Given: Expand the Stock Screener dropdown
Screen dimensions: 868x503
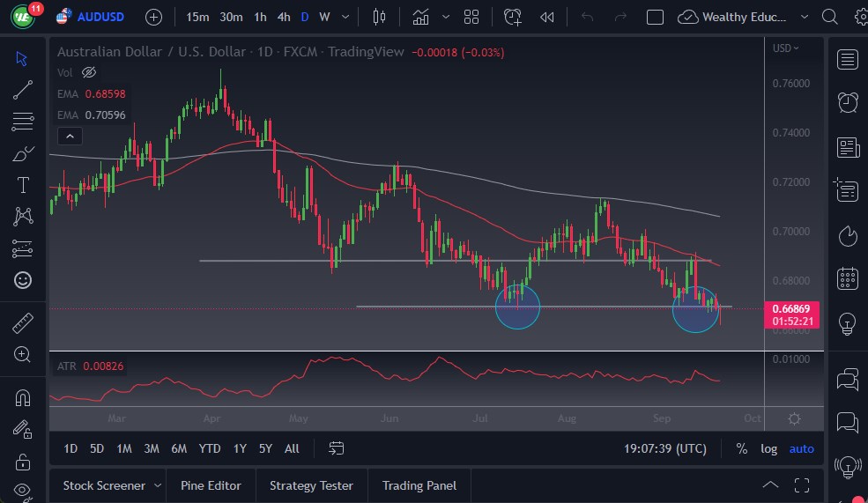Looking at the screenshot, I should pos(158,485).
